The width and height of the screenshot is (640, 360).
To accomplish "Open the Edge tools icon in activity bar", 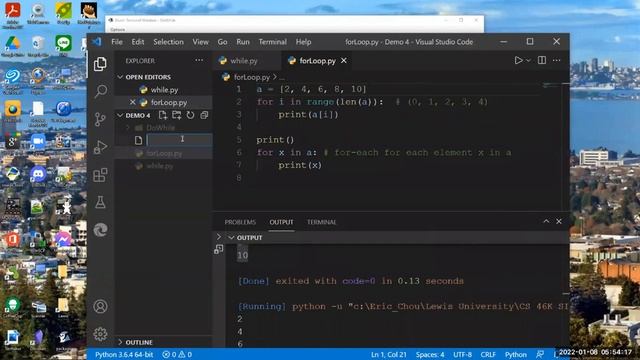I will pos(100,230).
